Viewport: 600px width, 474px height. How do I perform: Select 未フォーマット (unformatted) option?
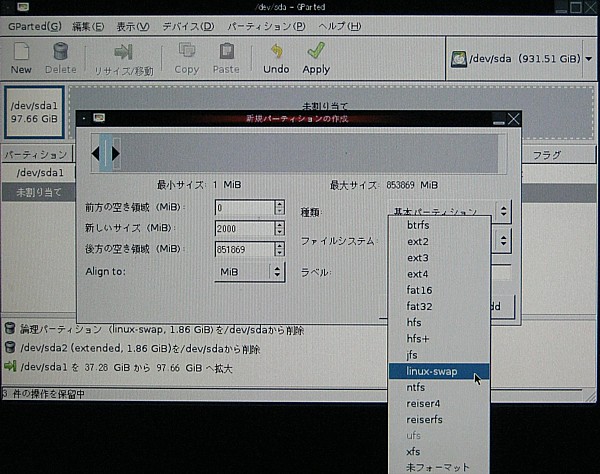pos(439,467)
